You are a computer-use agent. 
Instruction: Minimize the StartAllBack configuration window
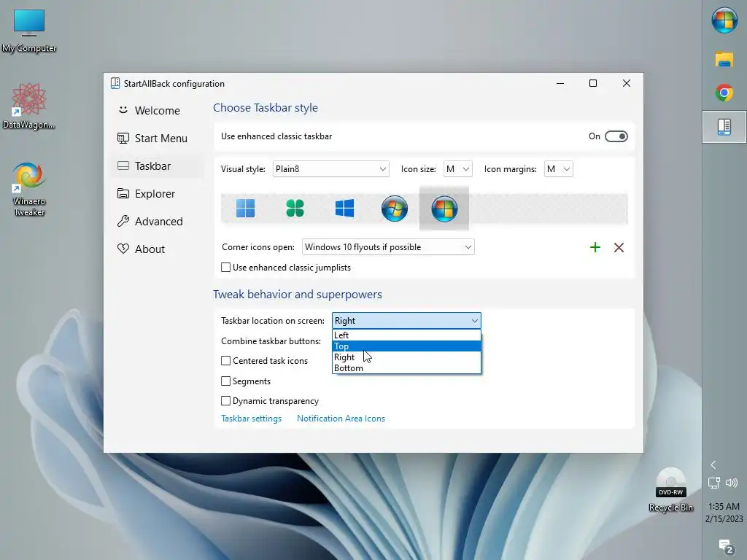[x=560, y=83]
